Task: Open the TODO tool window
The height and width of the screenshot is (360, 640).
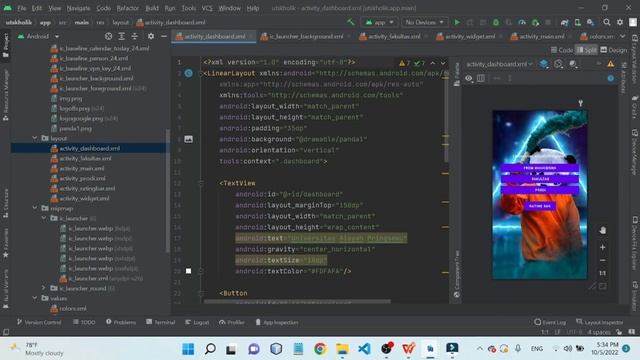Action: [84, 322]
